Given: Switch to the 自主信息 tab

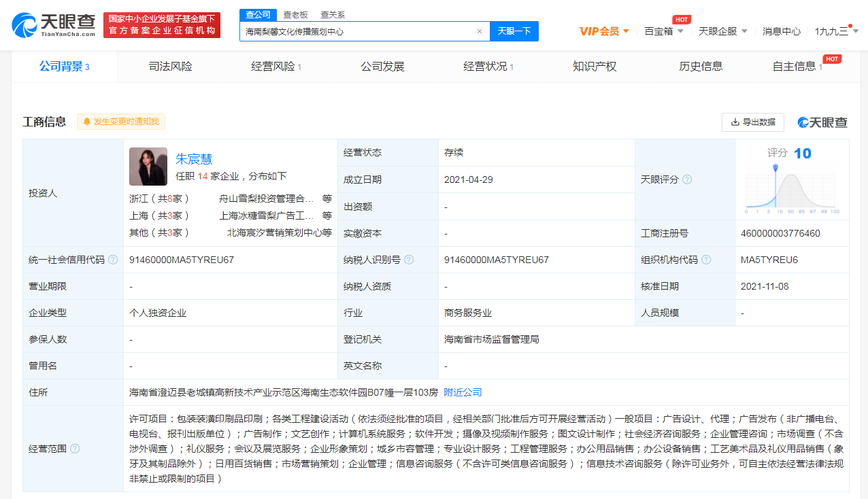Looking at the screenshot, I should (x=797, y=66).
